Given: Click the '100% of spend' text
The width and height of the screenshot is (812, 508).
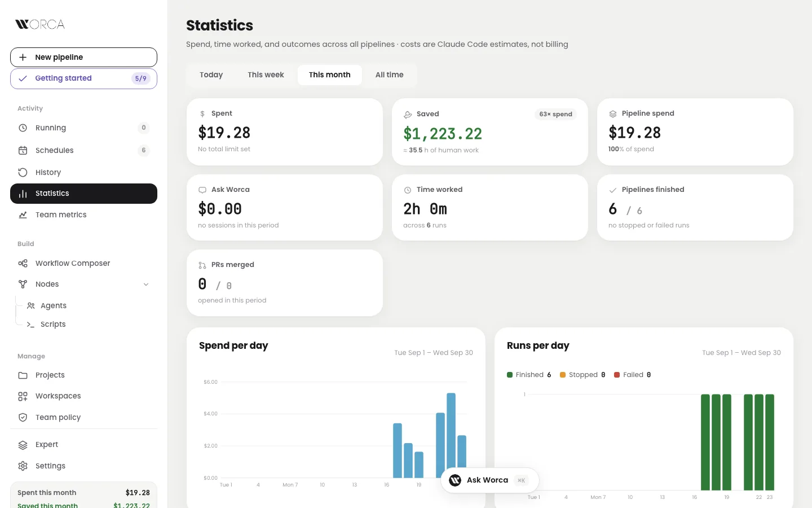Looking at the screenshot, I should click(x=631, y=149).
